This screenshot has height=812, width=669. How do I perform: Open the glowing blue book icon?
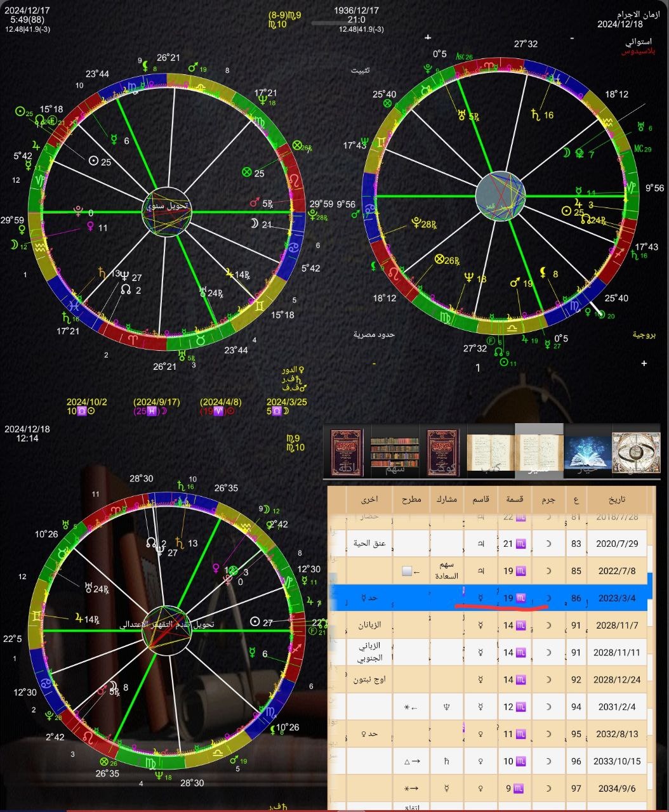(587, 452)
